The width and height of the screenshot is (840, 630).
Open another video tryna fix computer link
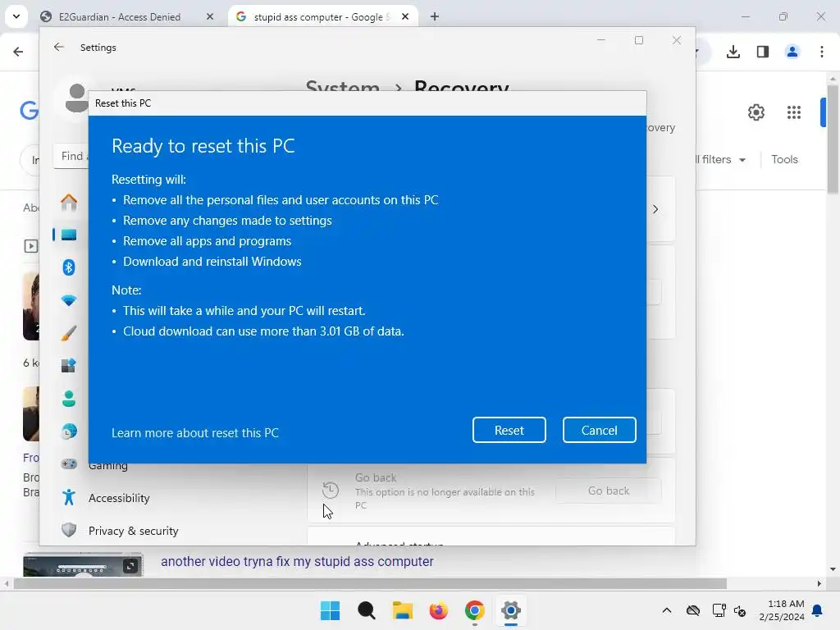click(297, 561)
